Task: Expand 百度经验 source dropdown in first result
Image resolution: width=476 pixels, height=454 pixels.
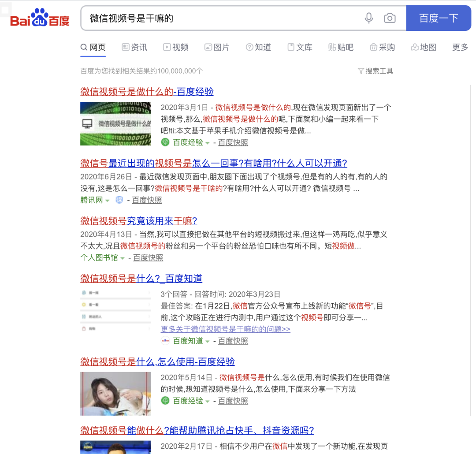Action: pyautogui.click(x=207, y=143)
